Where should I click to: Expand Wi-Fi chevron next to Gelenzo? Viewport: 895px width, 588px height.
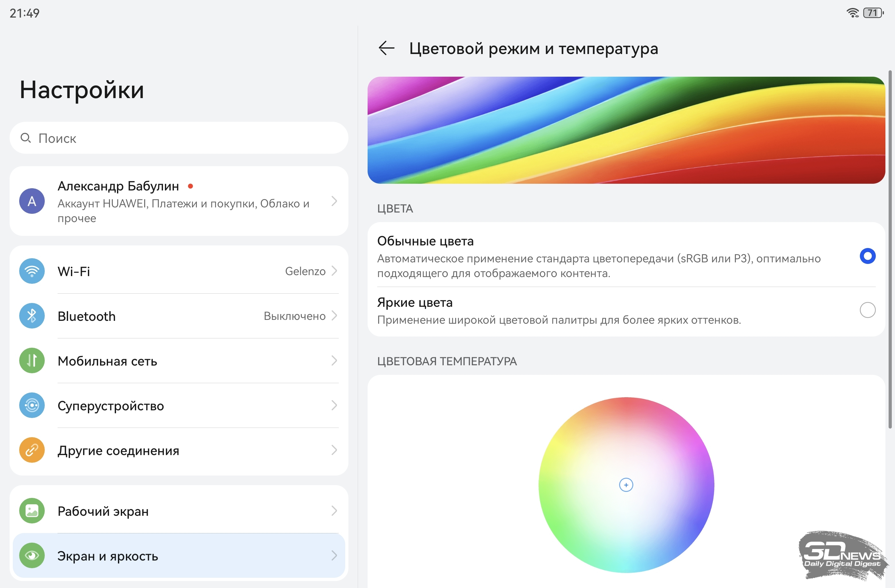tap(334, 271)
